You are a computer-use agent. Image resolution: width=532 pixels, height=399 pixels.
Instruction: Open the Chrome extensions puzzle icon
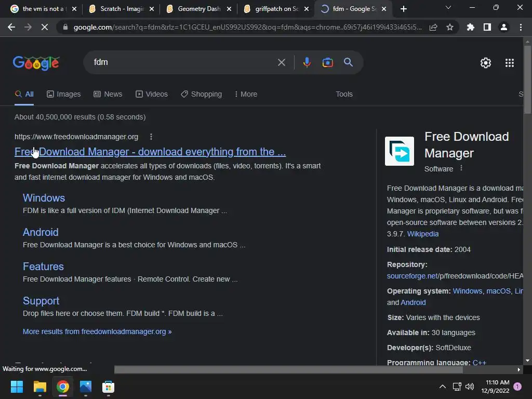click(471, 27)
